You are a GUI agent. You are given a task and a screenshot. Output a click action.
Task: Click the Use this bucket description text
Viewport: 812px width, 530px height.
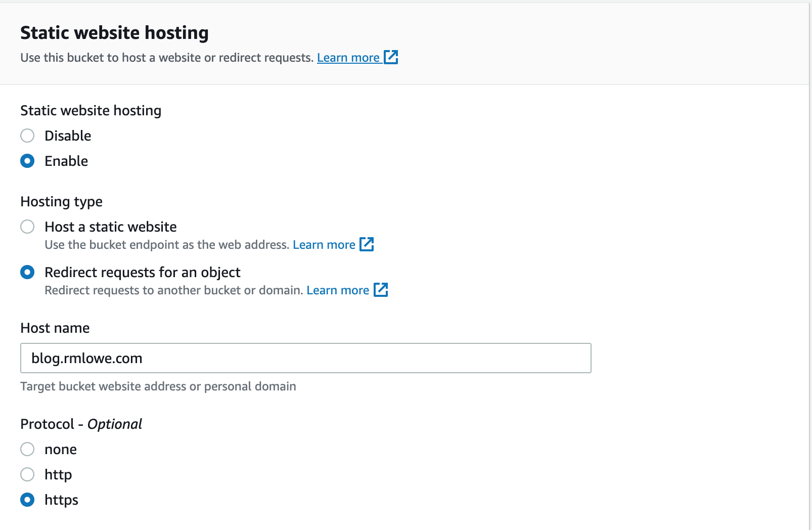tap(167, 58)
